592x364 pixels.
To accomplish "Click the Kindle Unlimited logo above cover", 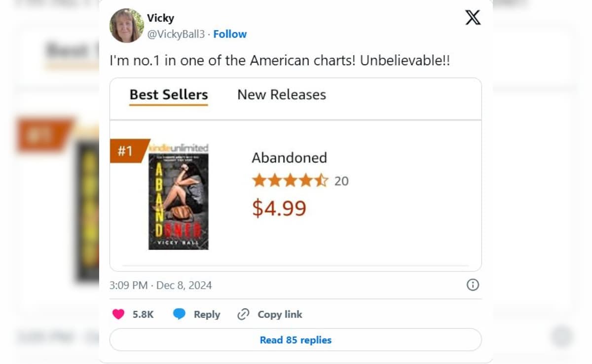I will click(x=179, y=148).
